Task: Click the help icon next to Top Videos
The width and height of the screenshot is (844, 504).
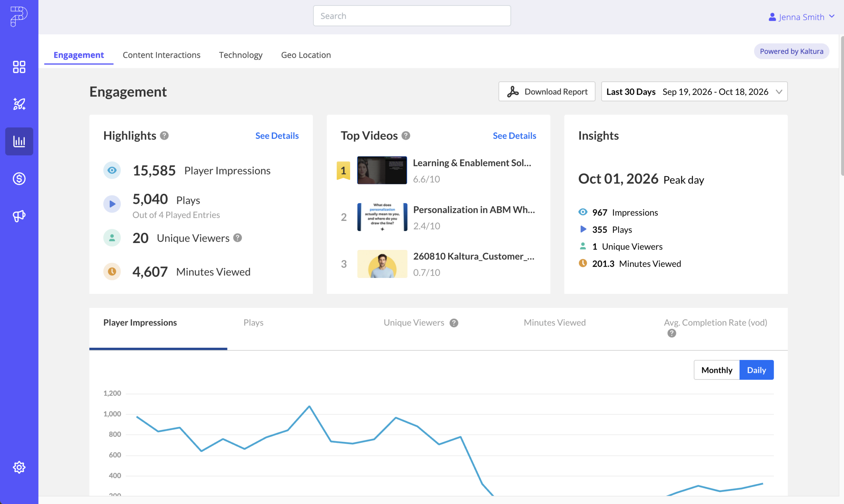Action: pos(406,135)
